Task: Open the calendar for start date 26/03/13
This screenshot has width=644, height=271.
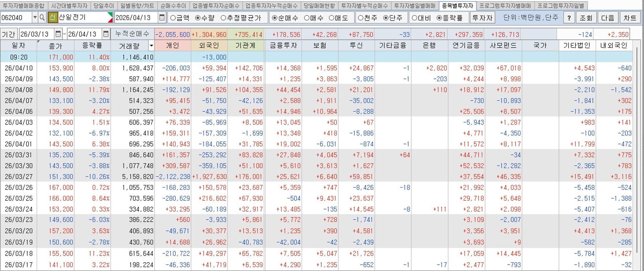Action: 58,34
